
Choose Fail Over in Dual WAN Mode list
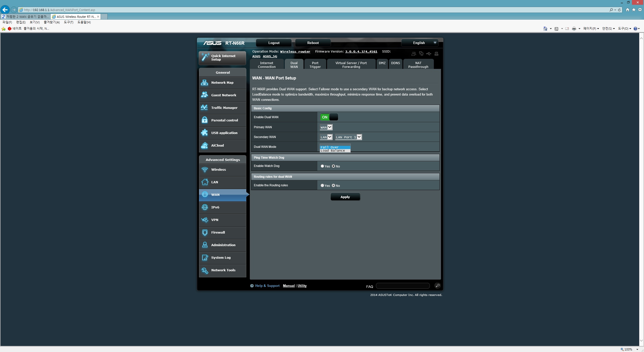pyautogui.click(x=335, y=147)
